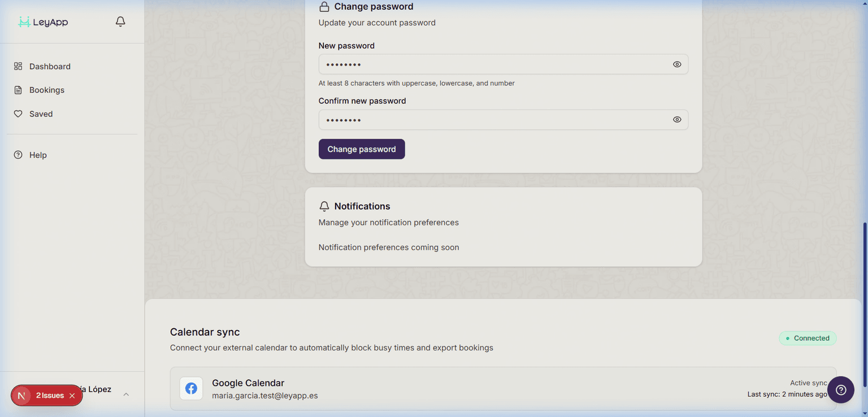Open Saved items via the heart icon
The width and height of the screenshot is (868, 417).
point(18,114)
